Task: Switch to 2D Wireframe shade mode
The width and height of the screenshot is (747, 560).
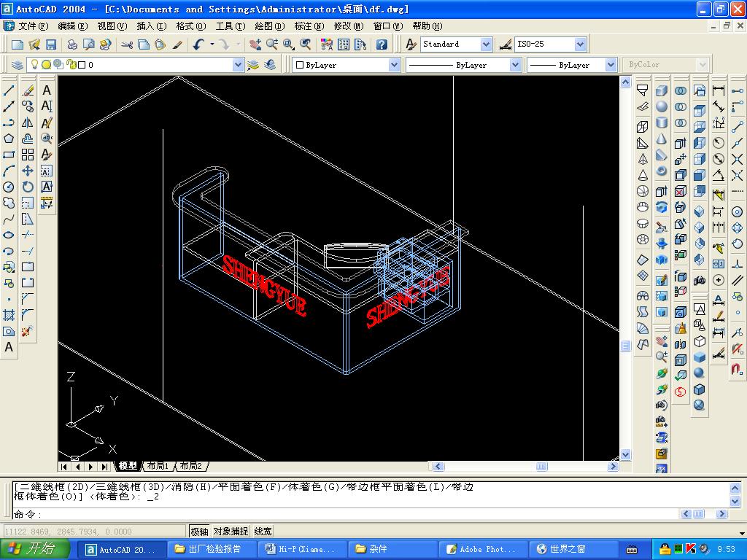Action: point(700,309)
